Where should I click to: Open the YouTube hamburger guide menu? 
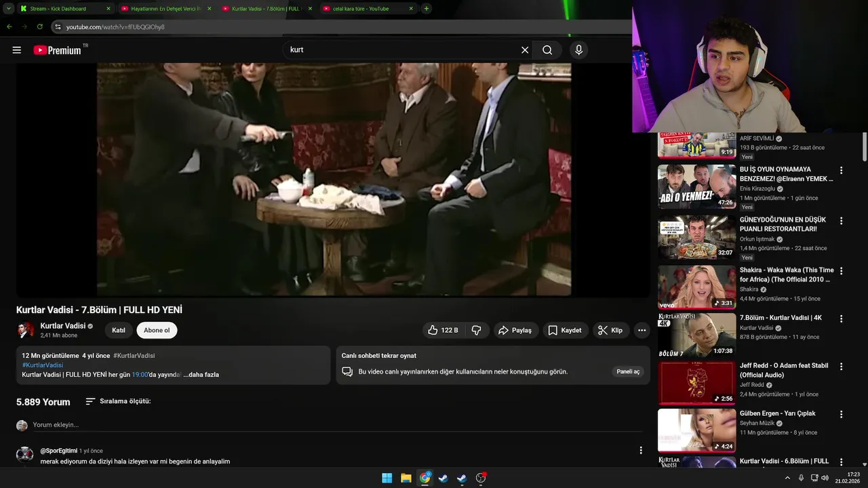[x=17, y=50]
